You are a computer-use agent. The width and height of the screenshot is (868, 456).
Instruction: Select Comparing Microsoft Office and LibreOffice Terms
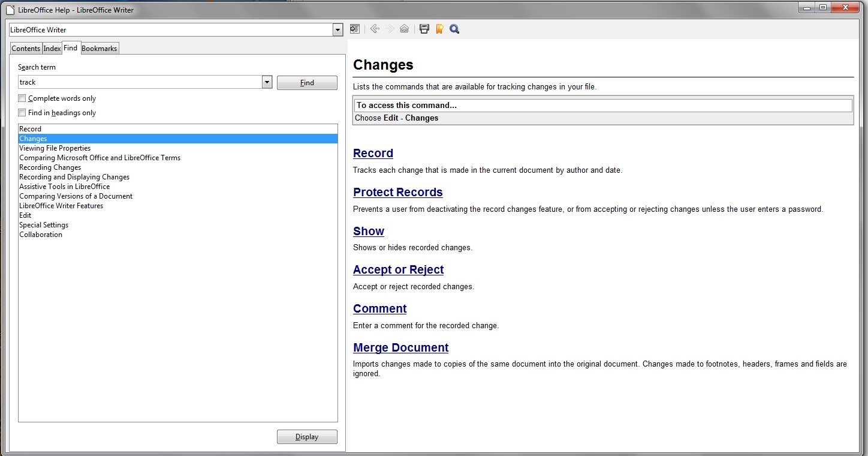click(178, 158)
